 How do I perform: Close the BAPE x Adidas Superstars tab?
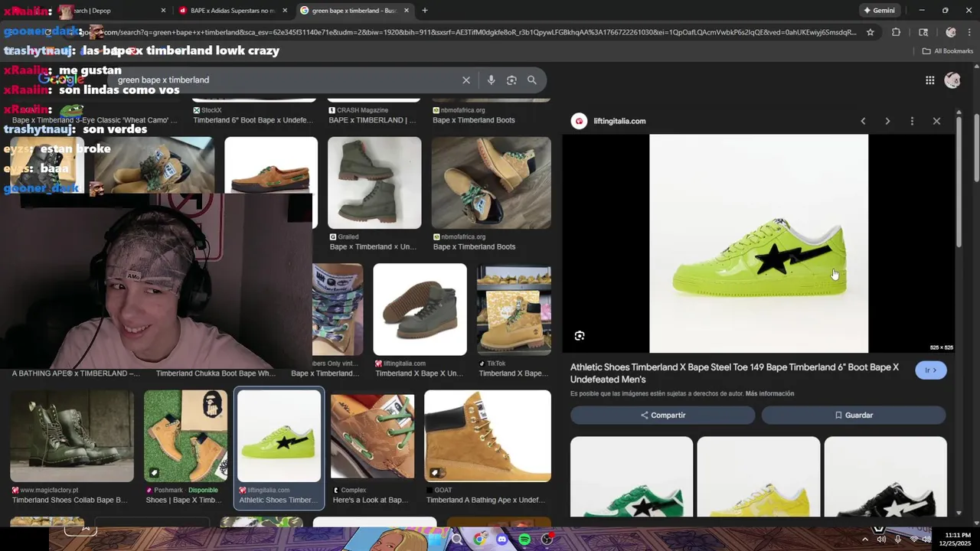point(285,11)
